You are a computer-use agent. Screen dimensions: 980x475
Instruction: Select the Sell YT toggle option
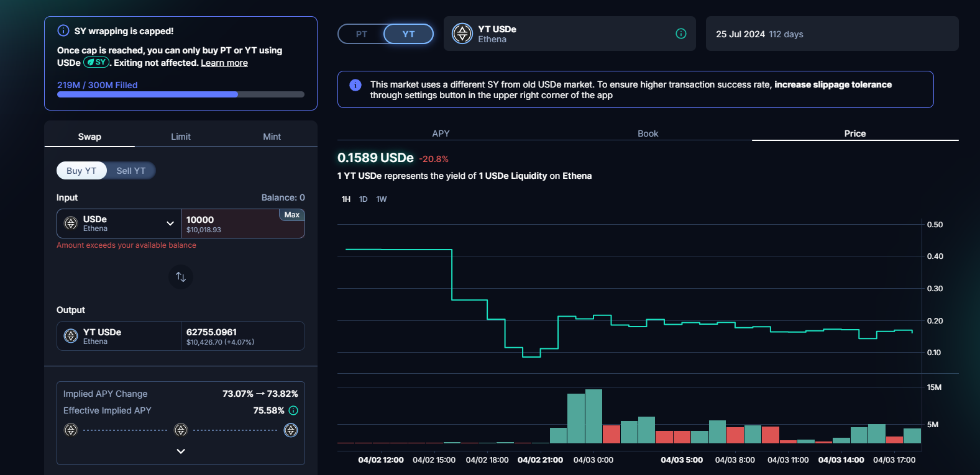point(131,171)
